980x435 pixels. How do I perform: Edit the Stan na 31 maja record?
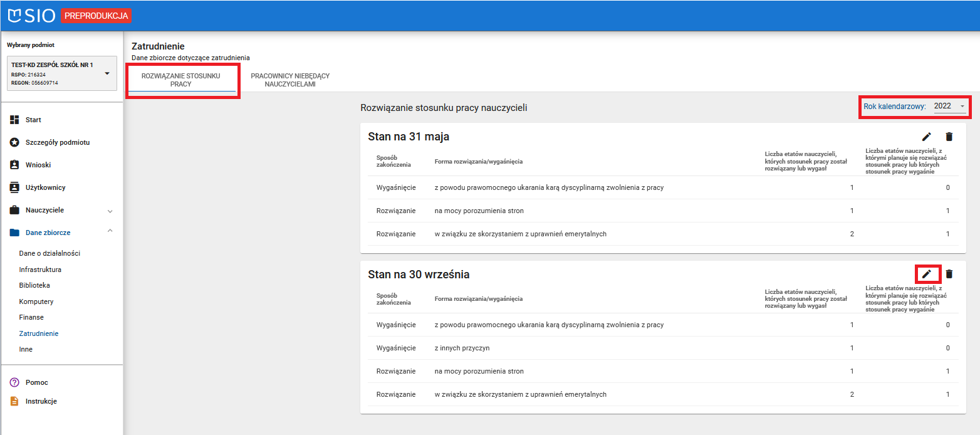pyautogui.click(x=926, y=137)
